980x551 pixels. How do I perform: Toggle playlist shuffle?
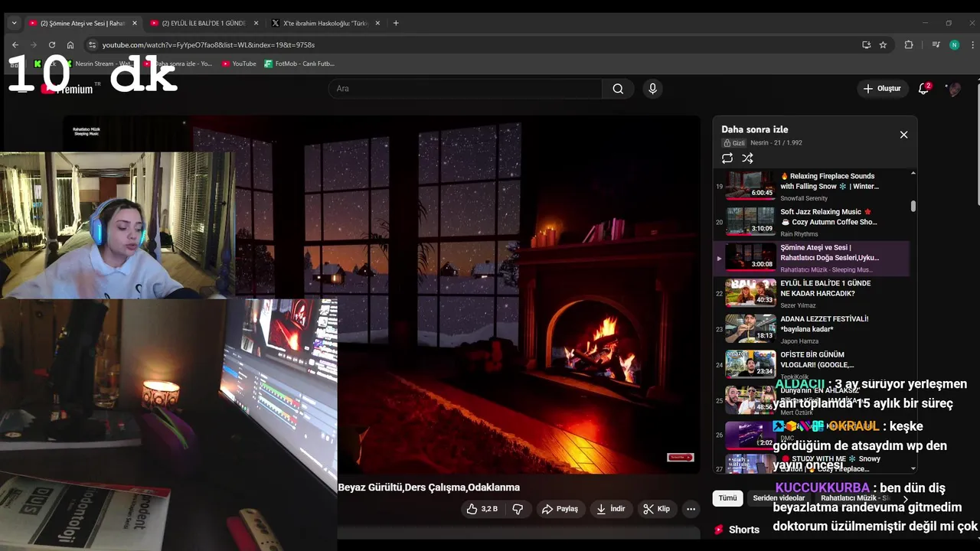click(747, 158)
